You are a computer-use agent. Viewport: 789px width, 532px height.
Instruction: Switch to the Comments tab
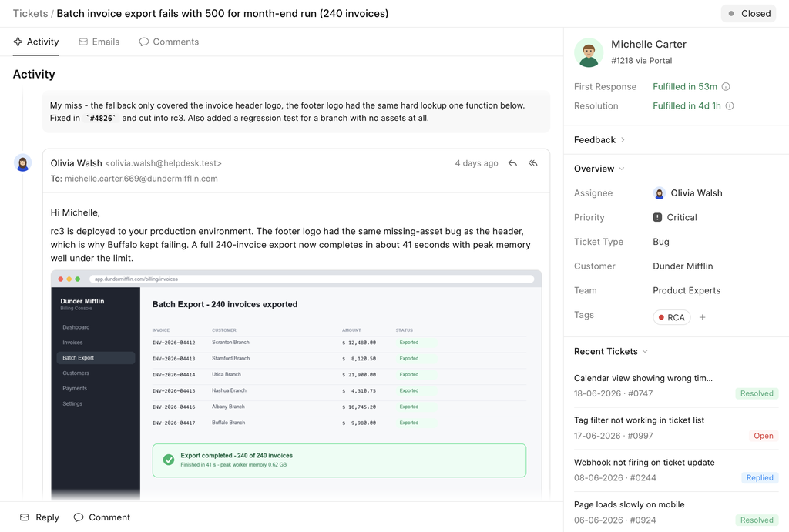[169, 42]
